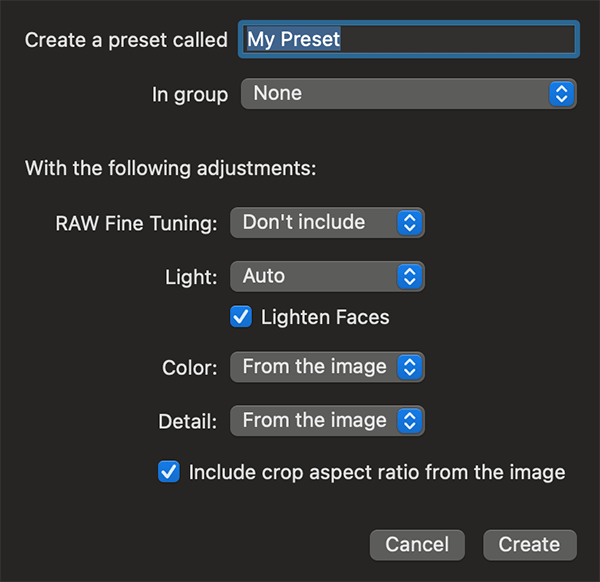
Task: Open the Color dropdown menu
Action: [327, 367]
